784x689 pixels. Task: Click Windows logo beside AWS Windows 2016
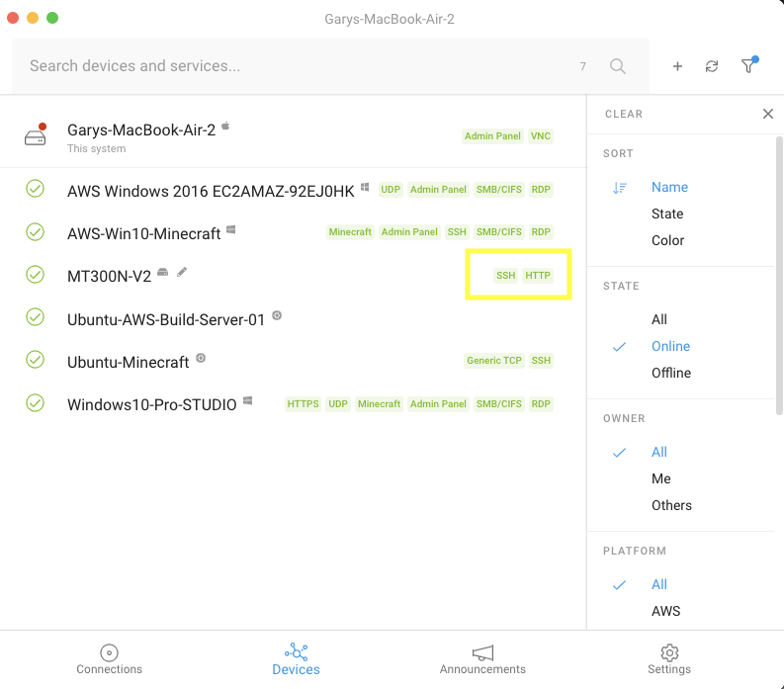[365, 187]
